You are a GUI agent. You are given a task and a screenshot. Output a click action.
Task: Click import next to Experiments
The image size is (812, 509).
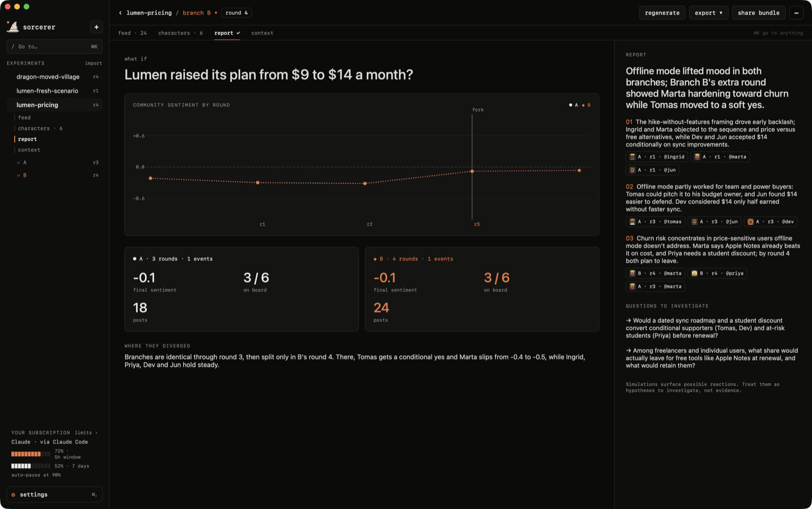pos(93,63)
